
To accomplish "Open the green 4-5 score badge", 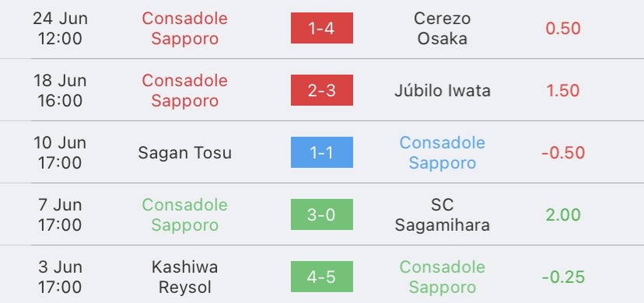I will (321, 277).
